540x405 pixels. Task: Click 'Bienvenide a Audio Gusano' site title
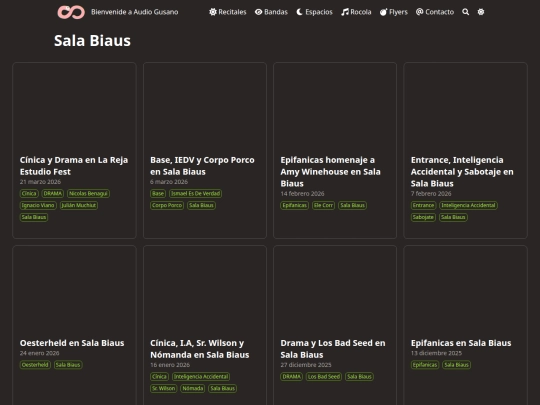point(135,12)
